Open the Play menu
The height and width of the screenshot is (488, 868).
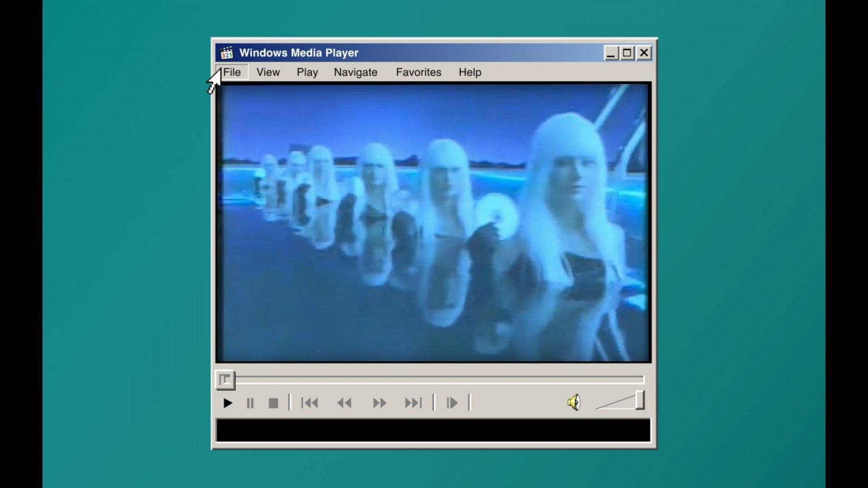click(307, 72)
